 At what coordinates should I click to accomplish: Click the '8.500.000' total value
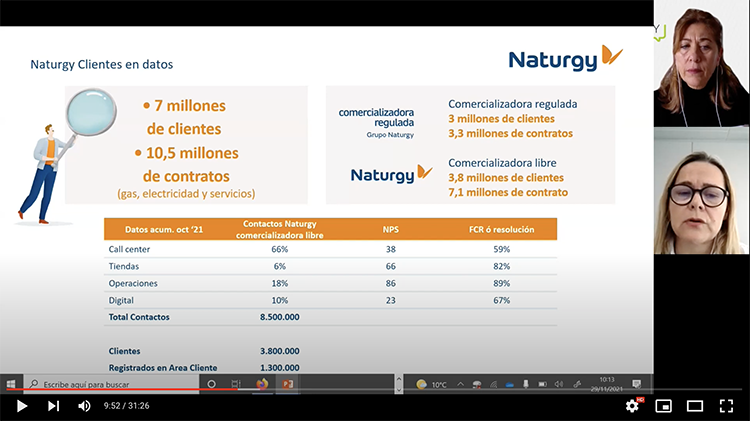coord(280,317)
